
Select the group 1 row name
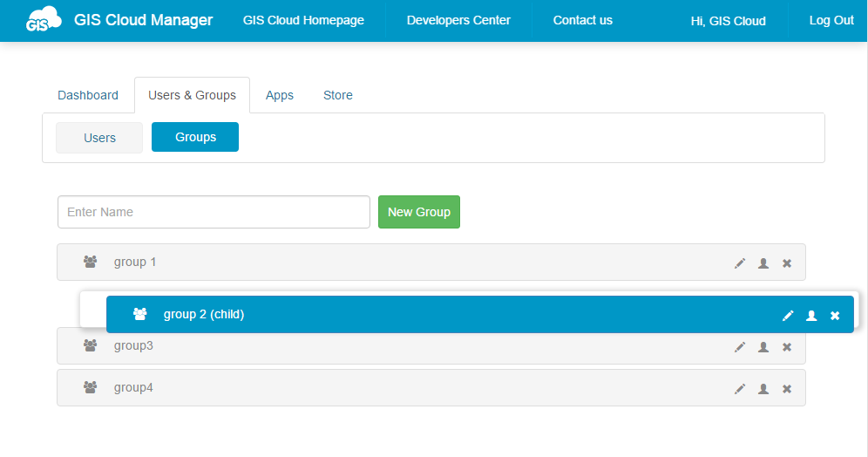[135, 262]
